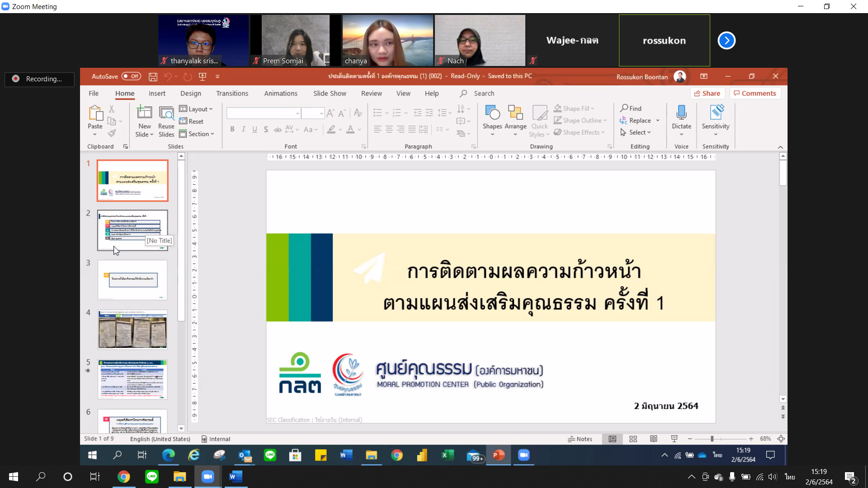Click the Zoom Recording indicator
868x488 pixels.
click(39, 79)
